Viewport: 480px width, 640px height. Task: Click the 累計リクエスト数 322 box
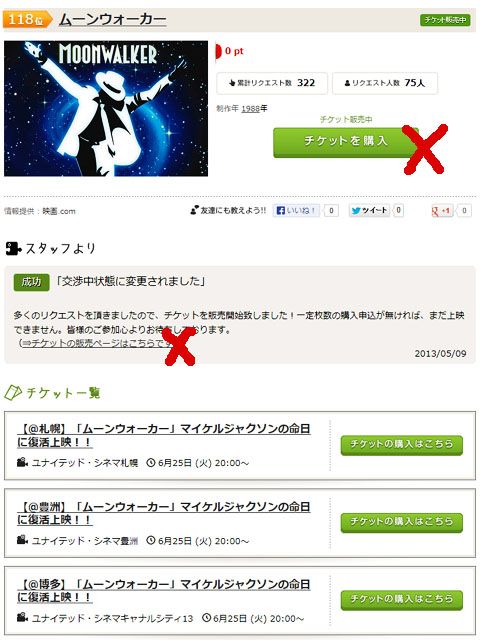tap(272, 83)
